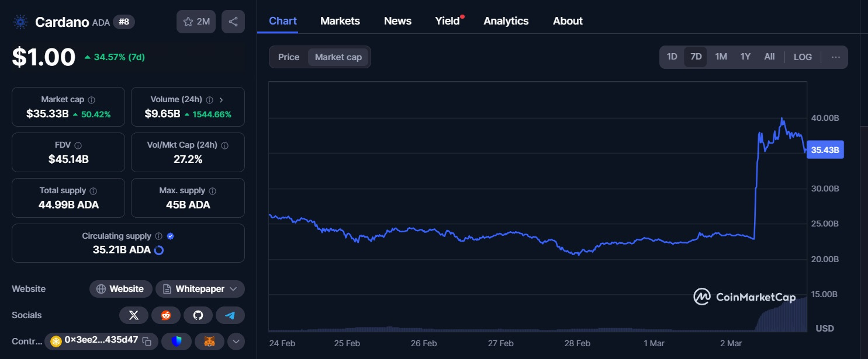
Task: Open more chart options with ellipsis
Action: (x=836, y=57)
